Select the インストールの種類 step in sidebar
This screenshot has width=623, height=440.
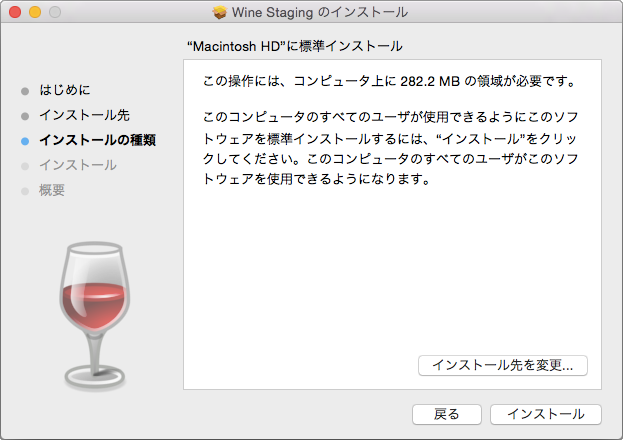coord(97,140)
